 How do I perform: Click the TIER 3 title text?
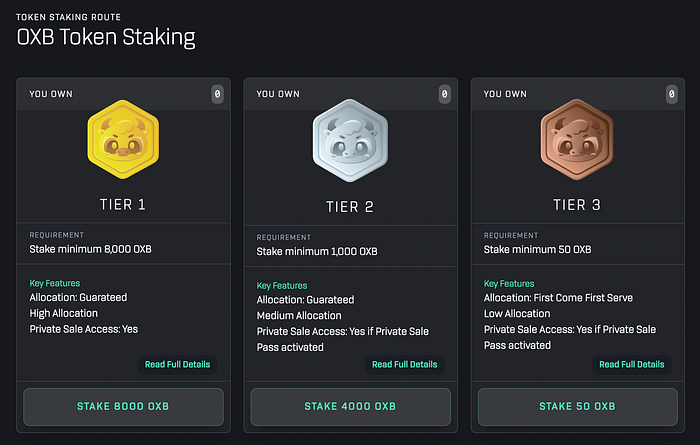click(x=577, y=206)
